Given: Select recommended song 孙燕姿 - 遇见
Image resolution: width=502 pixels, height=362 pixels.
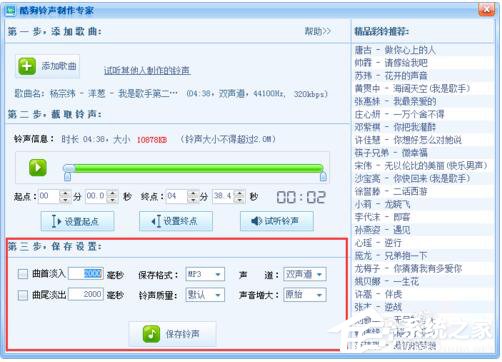Looking at the screenshot, I should point(382,230).
